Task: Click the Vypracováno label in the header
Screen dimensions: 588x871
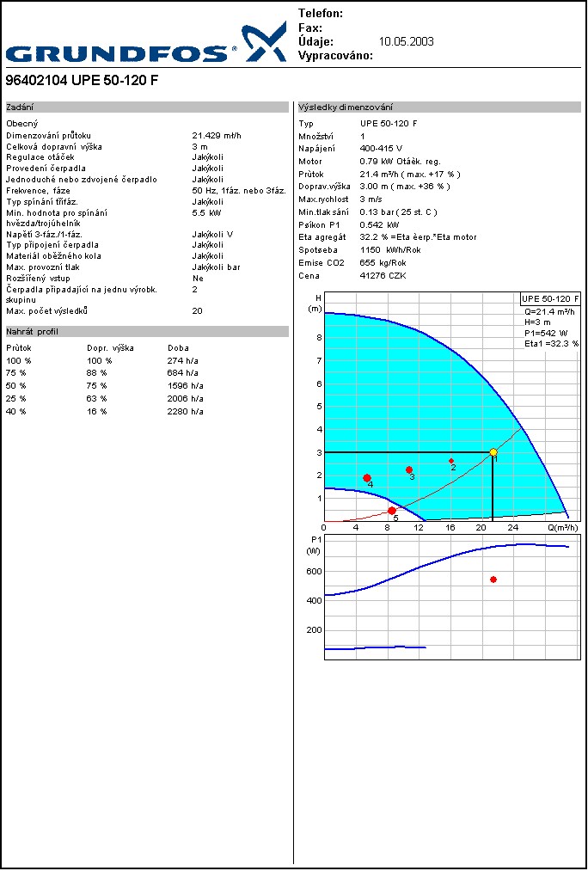Action: tap(335, 55)
